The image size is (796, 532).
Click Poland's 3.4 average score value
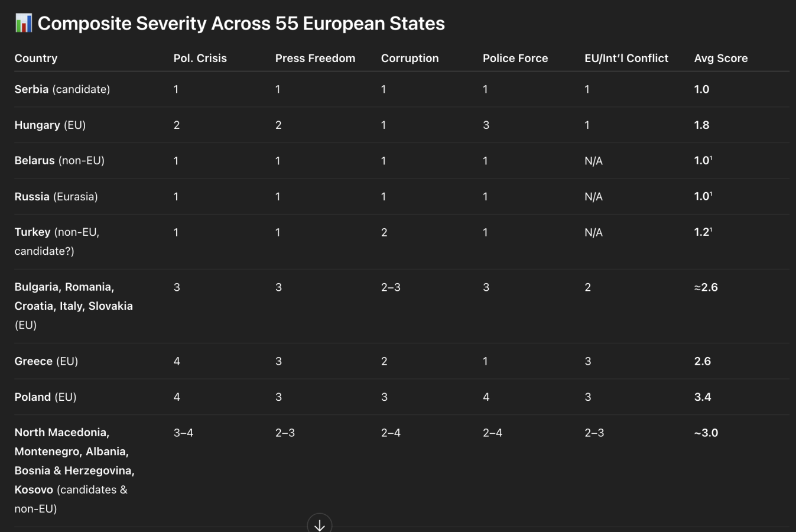click(x=702, y=397)
